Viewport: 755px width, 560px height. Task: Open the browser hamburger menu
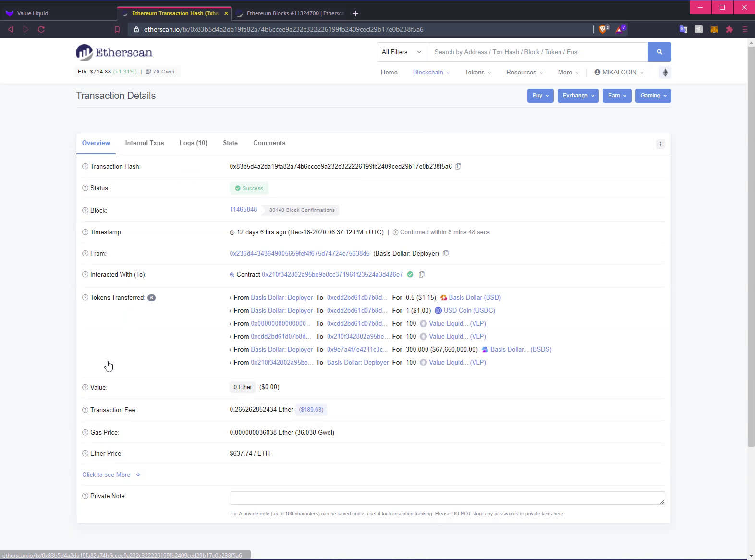745,29
